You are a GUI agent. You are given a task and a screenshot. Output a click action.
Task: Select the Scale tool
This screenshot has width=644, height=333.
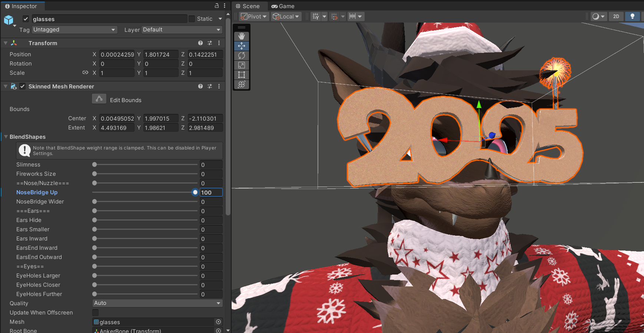tap(242, 65)
